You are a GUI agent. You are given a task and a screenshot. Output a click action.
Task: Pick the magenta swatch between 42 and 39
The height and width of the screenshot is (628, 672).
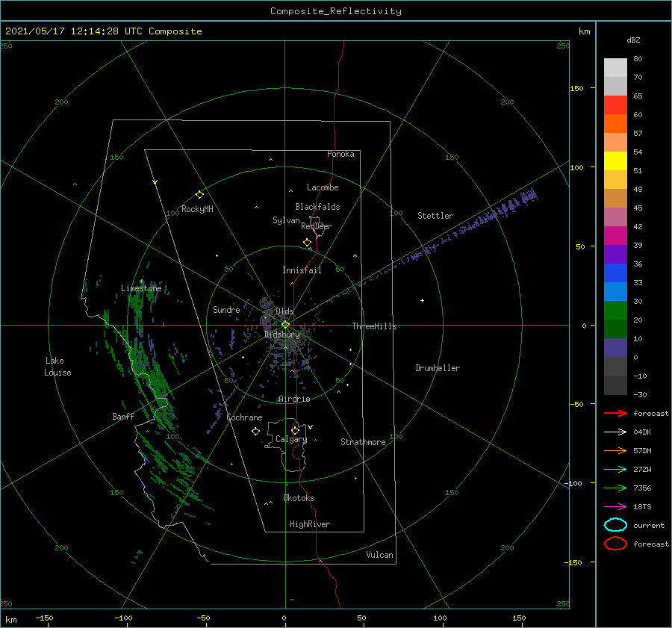coord(615,236)
